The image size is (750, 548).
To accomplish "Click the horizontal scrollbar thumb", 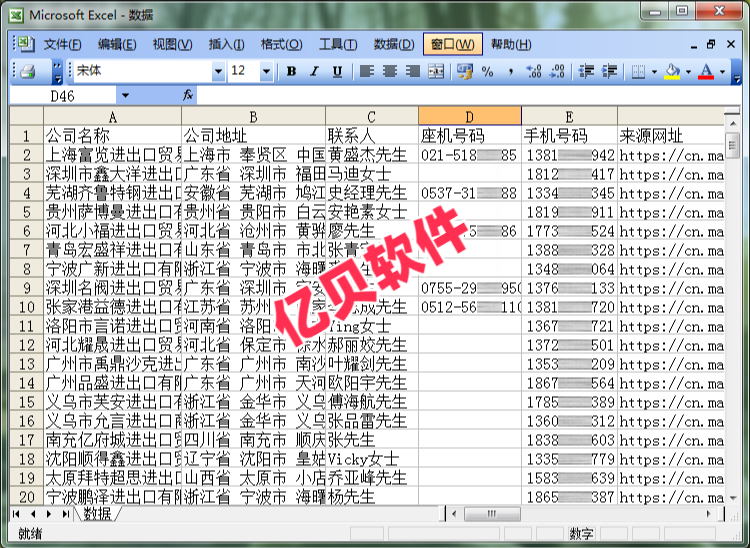I will [492, 514].
